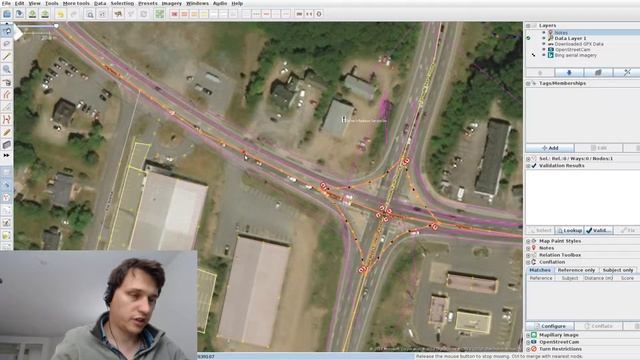Click the green imagery tile toolbar icon
This screenshot has height=360, width=640.
pyautogui.click(x=160, y=14)
